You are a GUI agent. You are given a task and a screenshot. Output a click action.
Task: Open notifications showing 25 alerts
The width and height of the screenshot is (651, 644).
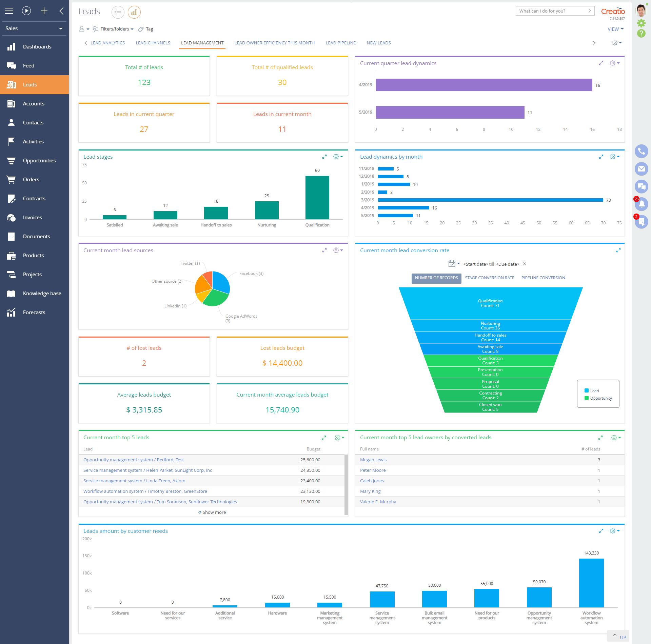click(x=641, y=204)
